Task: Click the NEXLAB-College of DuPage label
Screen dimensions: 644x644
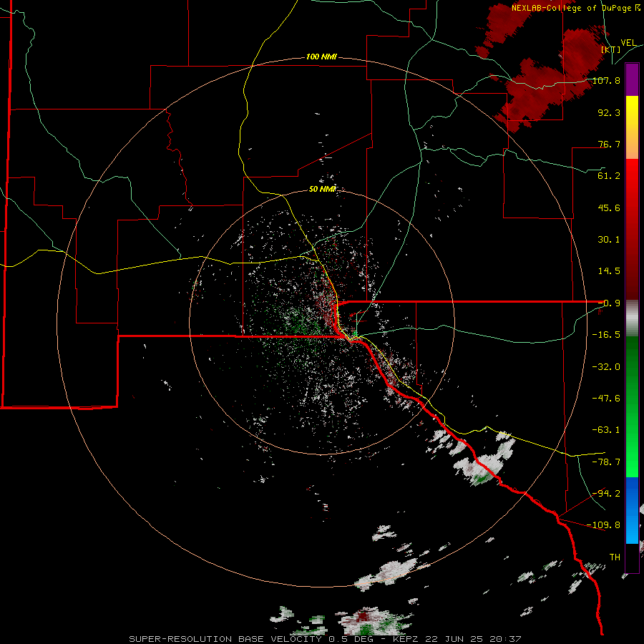Action: click(x=575, y=8)
